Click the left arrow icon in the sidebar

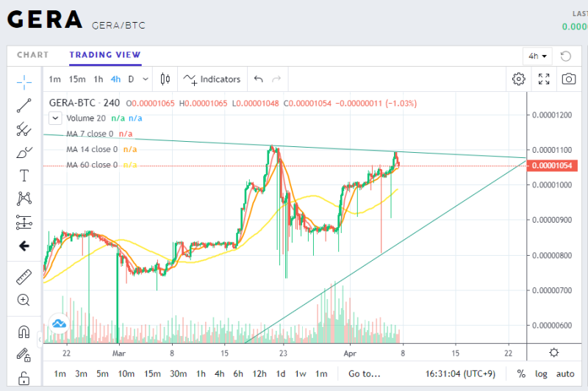(24, 246)
